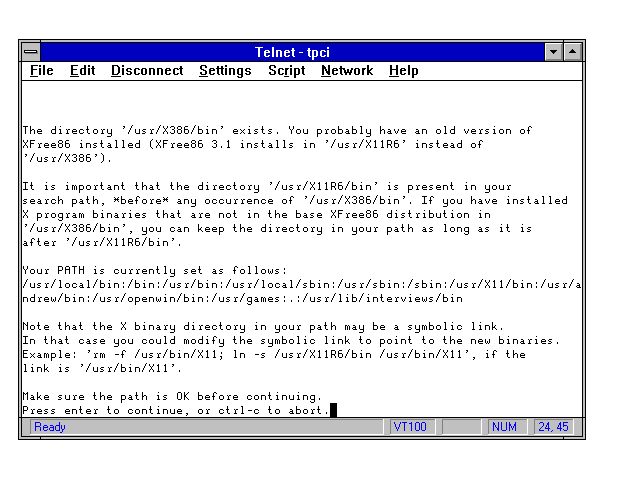640x480 pixels.
Task: Maximize the Telnet window
Action: (573, 51)
